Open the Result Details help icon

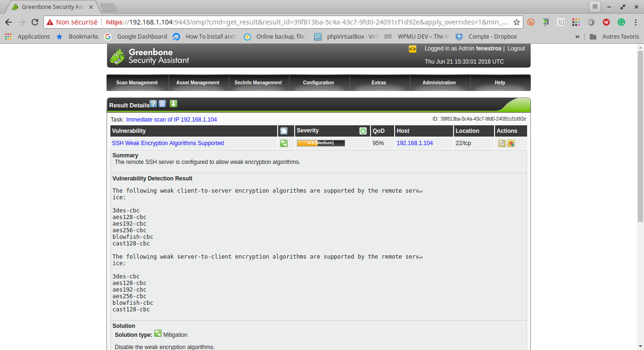153,104
